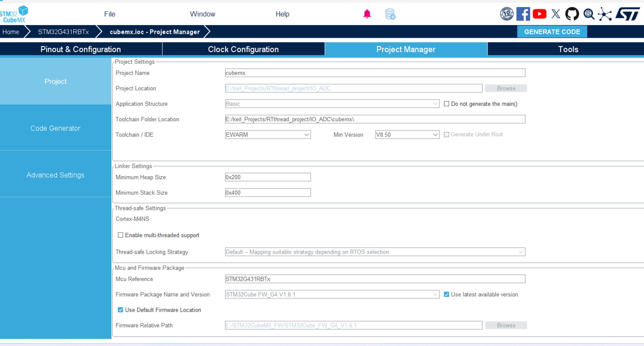Click the globe search icon
The width and height of the screenshot is (644, 346).
(589, 14)
